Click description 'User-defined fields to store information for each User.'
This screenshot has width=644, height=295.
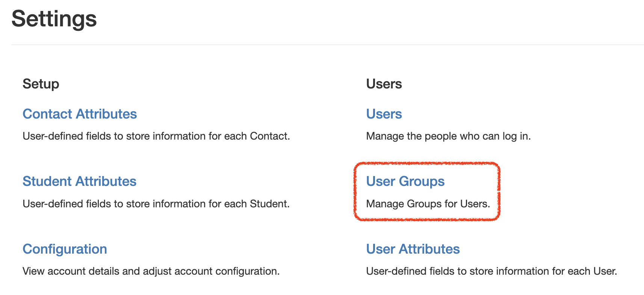(x=491, y=271)
